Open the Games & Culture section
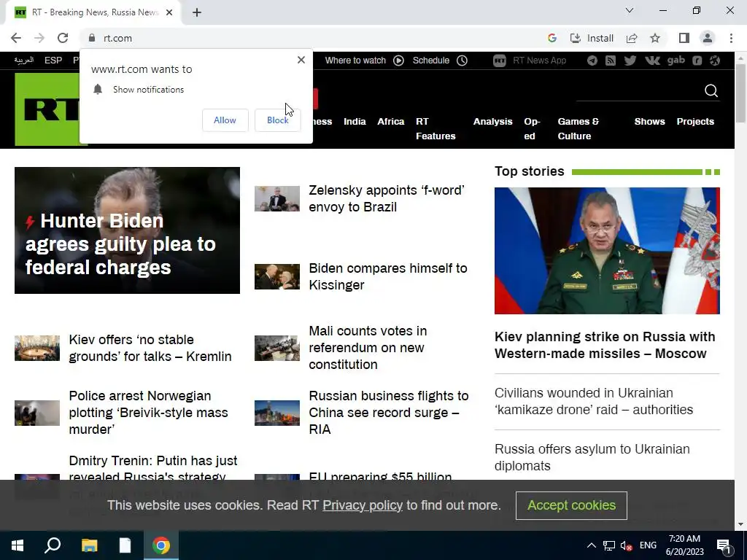747x560 pixels. coord(578,128)
